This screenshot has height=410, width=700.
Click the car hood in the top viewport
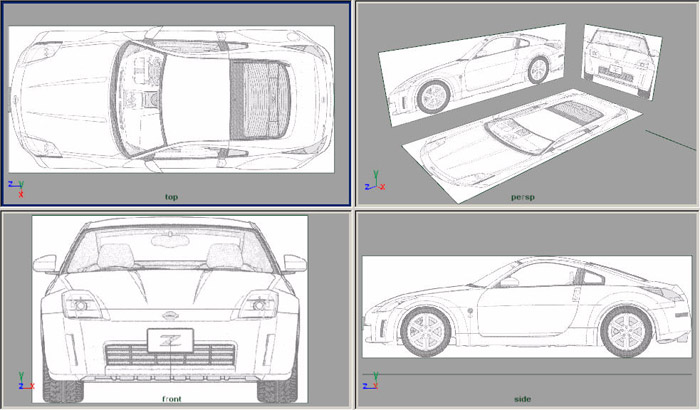[70, 97]
